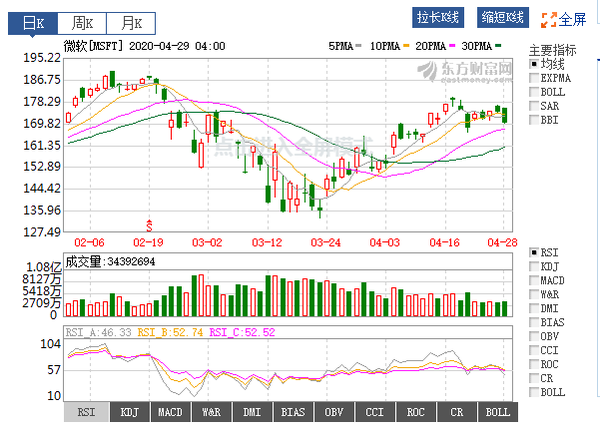Click the 02-19 date axis label
The height and width of the screenshot is (430, 600).
coord(148,243)
